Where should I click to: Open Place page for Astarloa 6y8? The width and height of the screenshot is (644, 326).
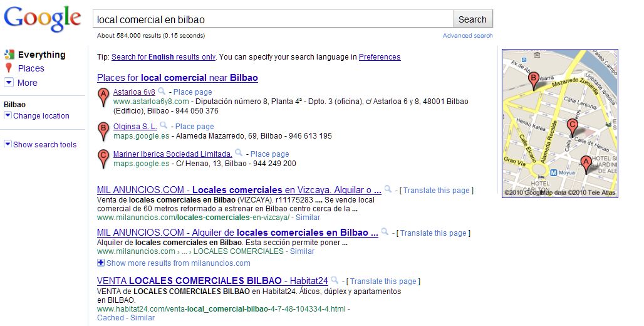[x=192, y=92]
